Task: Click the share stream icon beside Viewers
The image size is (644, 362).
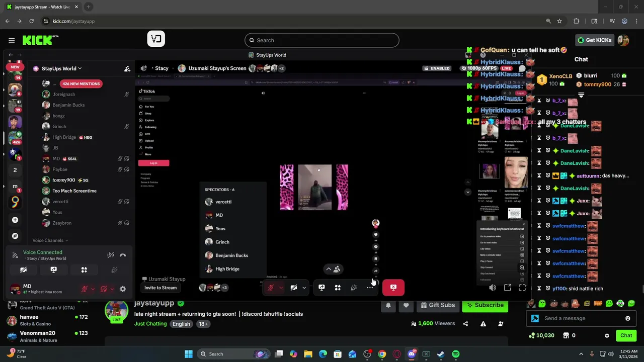Action: click(x=465, y=324)
